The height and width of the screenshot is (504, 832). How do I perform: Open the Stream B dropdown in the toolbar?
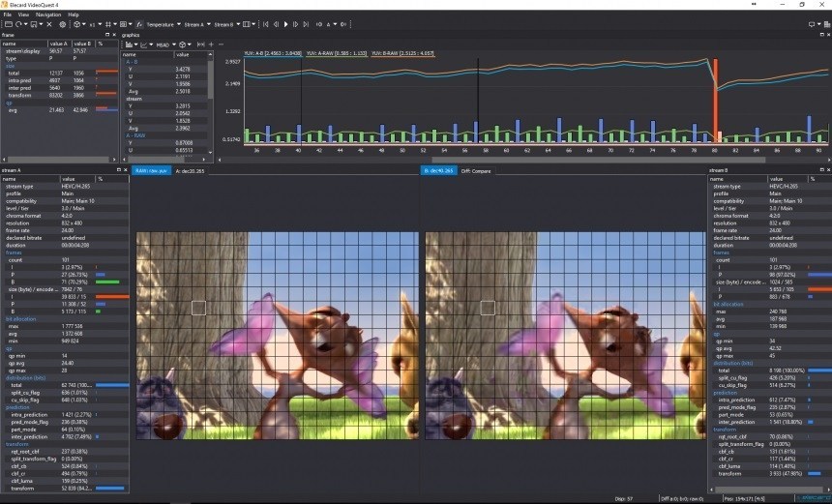point(227,24)
